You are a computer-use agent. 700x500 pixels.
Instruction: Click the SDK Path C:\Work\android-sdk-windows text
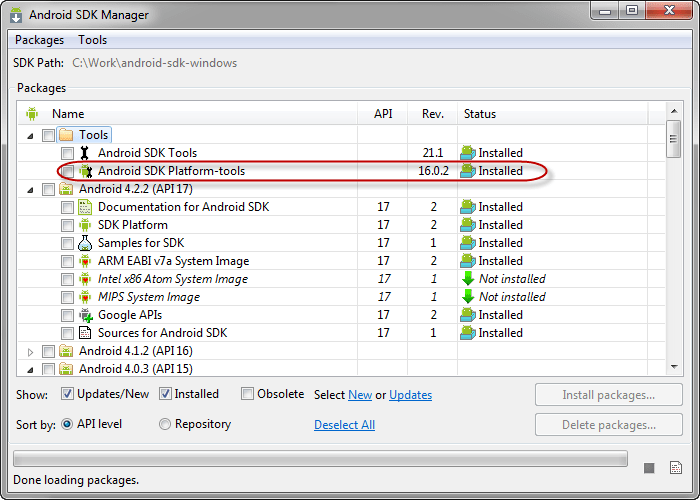pos(154,63)
